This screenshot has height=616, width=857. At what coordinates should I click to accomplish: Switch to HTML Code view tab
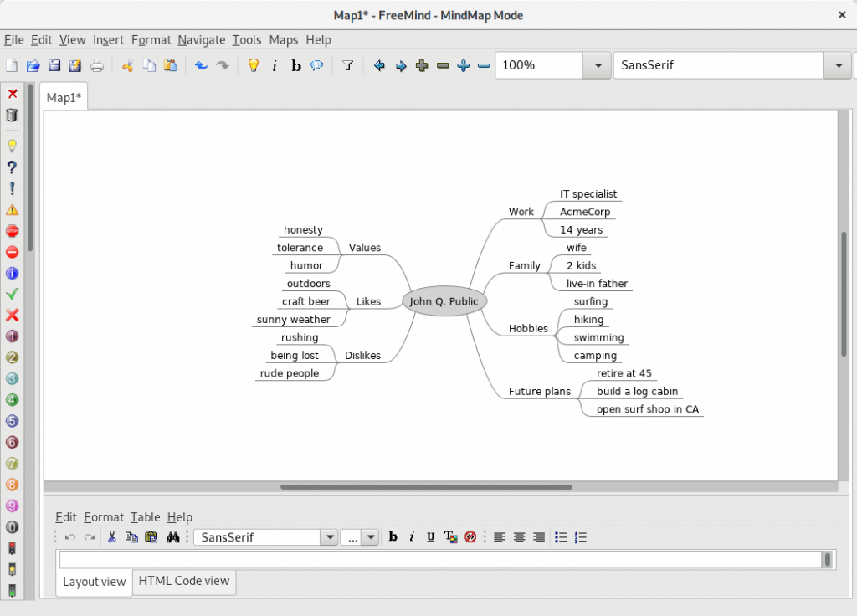[184, 581]
